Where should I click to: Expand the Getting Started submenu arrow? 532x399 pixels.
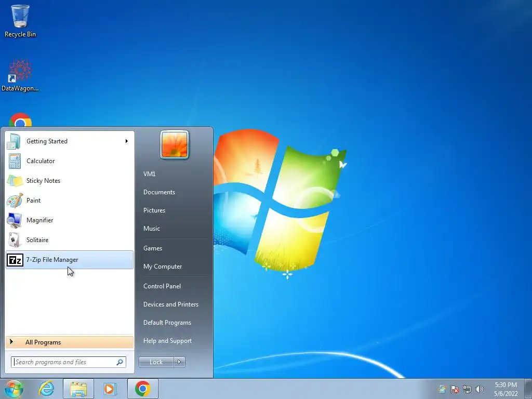coord(127,141)
